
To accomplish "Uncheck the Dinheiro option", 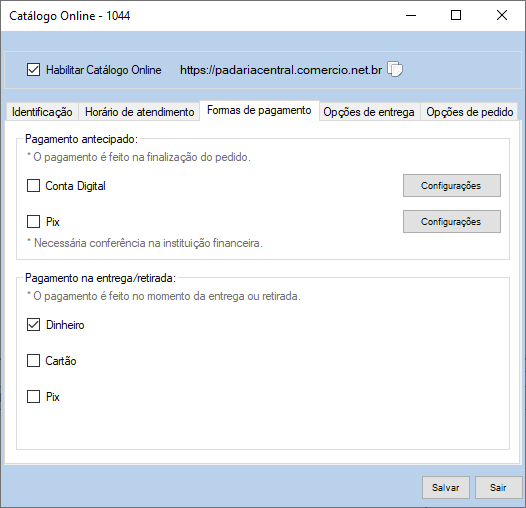I will coord(34,325).
